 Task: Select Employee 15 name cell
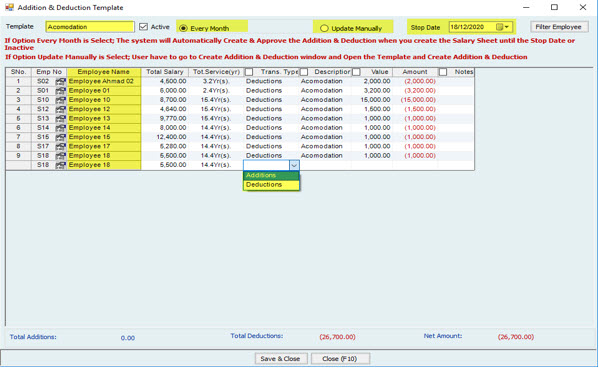104,137
